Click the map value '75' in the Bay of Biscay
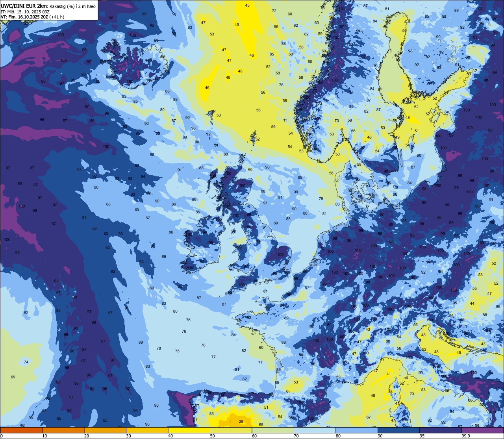Screen dimensions: 504x439 [x=177, y=351]
